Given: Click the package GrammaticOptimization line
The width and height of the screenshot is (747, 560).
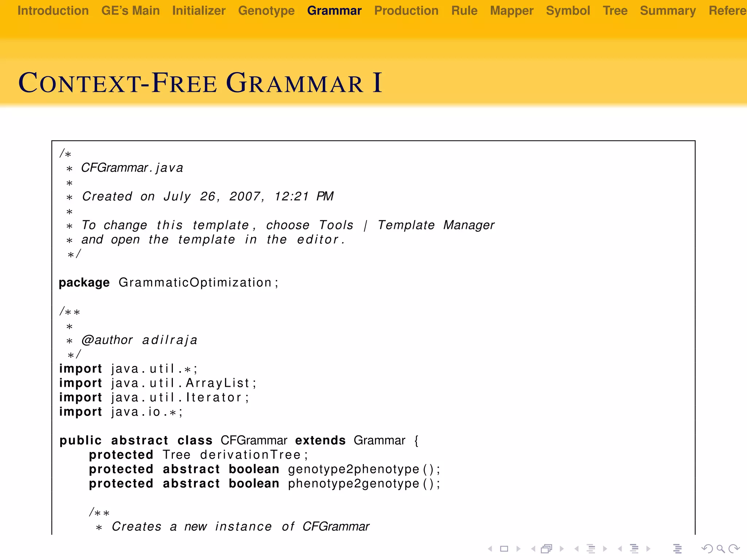Looking at the screenshot, I should [169, 283].
